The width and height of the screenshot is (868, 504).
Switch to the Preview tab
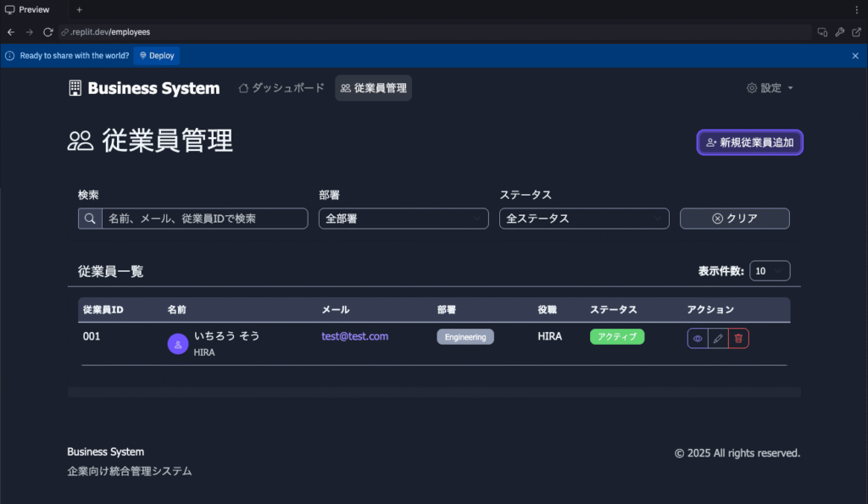[x=28, y=9]
